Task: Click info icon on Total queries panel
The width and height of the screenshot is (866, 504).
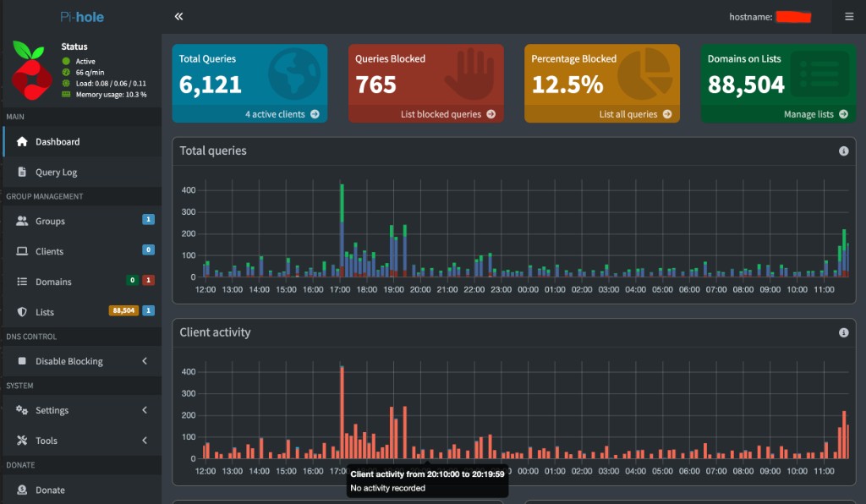Action: 843,151
